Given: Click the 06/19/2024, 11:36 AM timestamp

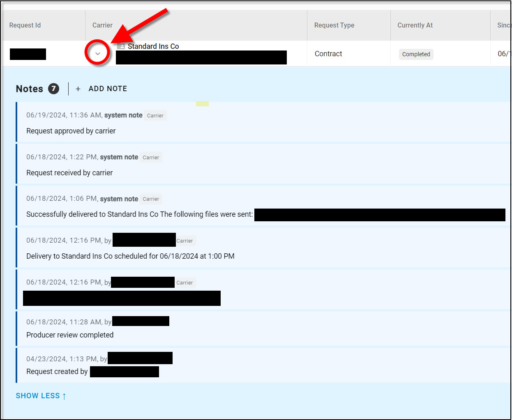Looking at the screenshot, I should pyautogui.click(x=64, y=115).
